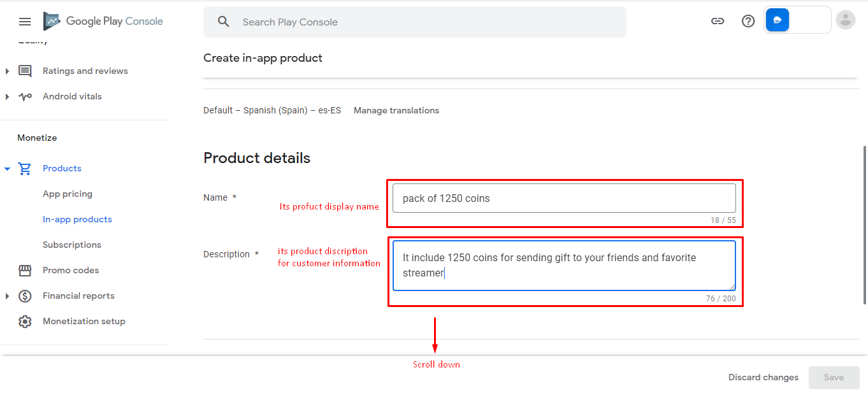Click the Search Play Console field

click(414, 22)
